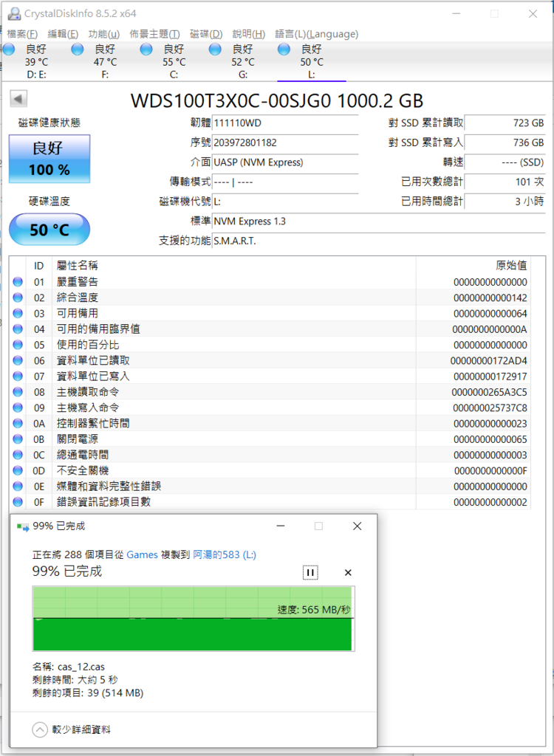Select disk C: at 55 °C
This screenshot has width=554, height=756.
pos(174,62)
